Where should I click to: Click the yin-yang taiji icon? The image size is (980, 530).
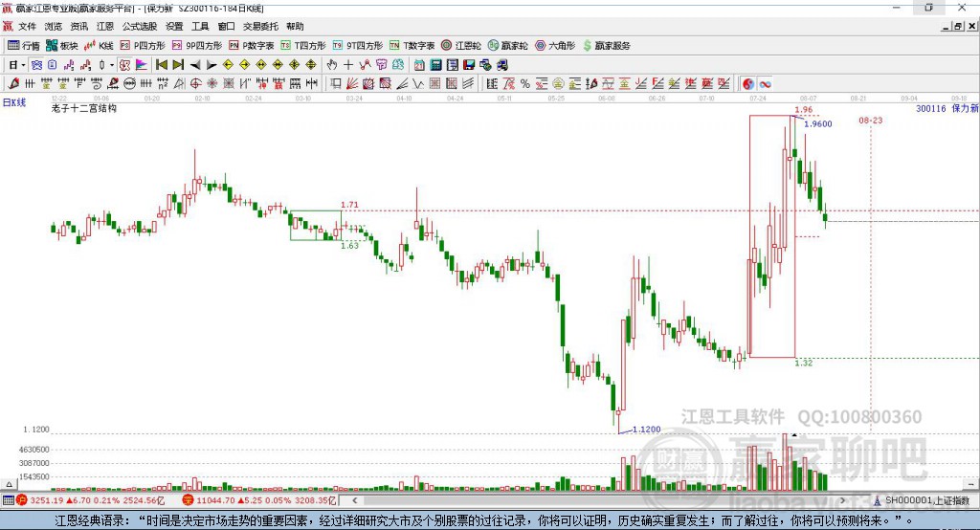[x=748, y=84]
